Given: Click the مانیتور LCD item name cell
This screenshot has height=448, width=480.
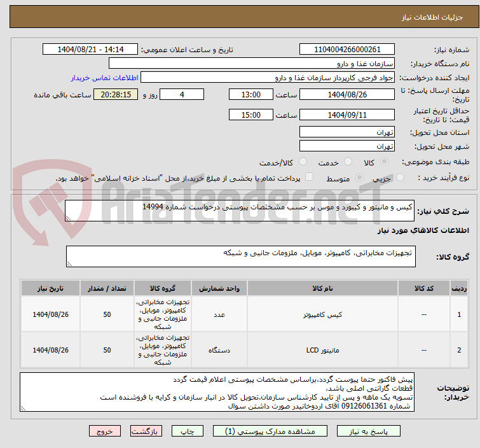Looking at the screenshot, I should tap(323, 350).
